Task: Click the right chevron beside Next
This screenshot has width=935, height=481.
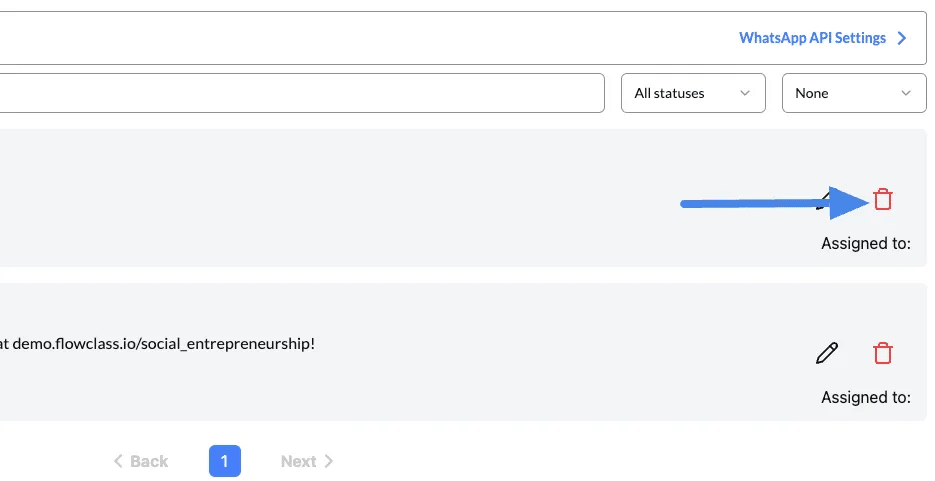Action: click(x=329, y=461)
